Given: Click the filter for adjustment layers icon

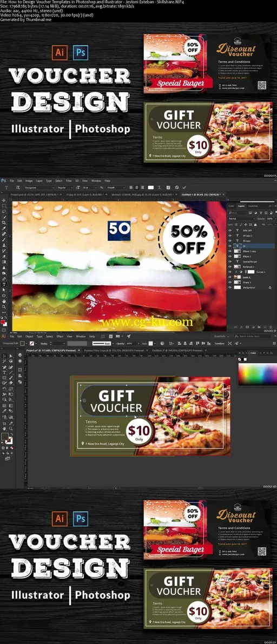Looking at the screenshot, I should [x=255, y=213].
